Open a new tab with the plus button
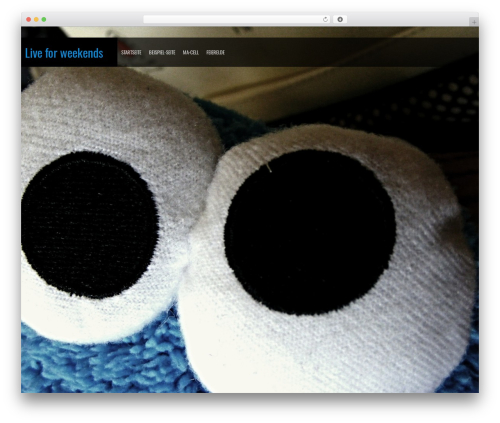This screenshot has width=500, height=423. pos(474,22)
